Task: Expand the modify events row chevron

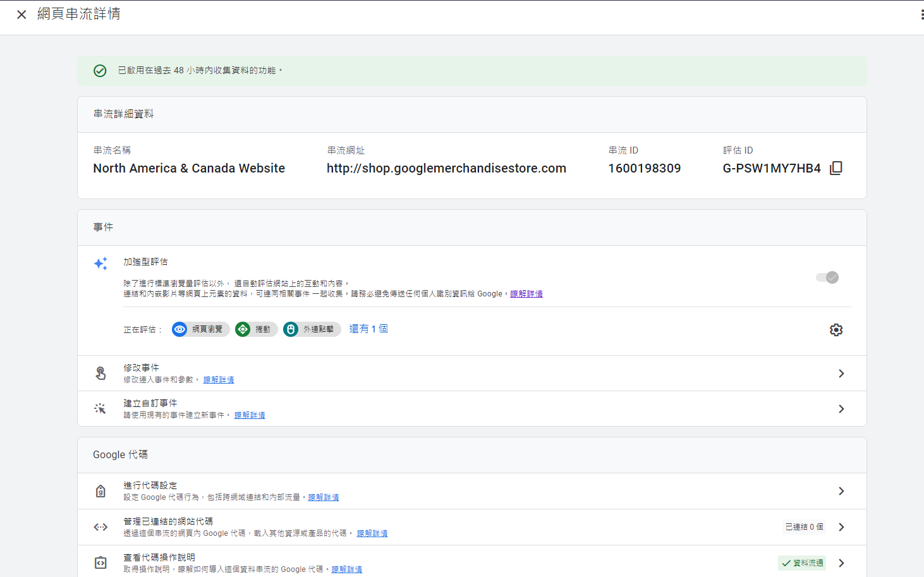Action: point(841,374)
